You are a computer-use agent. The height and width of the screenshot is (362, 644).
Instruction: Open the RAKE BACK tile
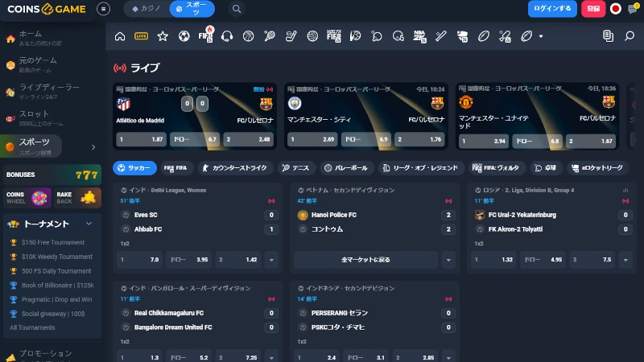pos(76,198)
